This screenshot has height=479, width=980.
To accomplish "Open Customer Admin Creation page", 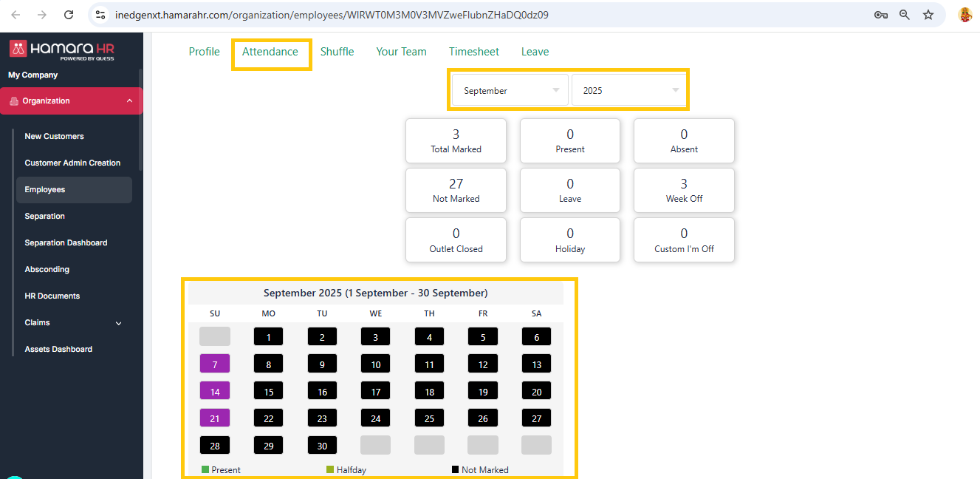I will pyautogui.click(x=74, y=163).
